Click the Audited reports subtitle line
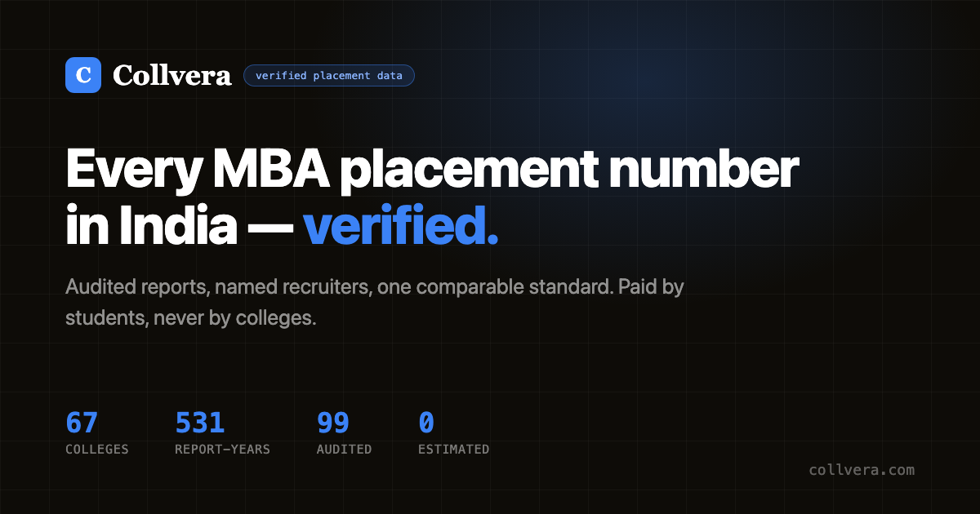Screen dimensions: 980x514 [374, 288]
